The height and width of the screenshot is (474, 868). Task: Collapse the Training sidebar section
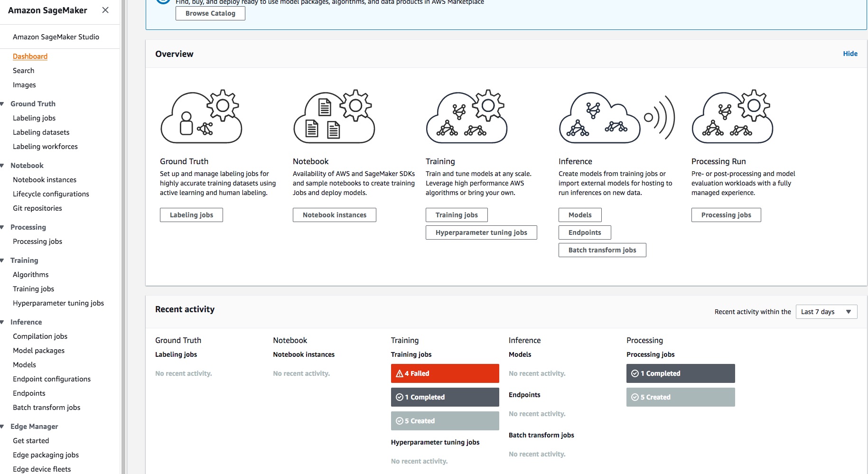pos(2,260)
